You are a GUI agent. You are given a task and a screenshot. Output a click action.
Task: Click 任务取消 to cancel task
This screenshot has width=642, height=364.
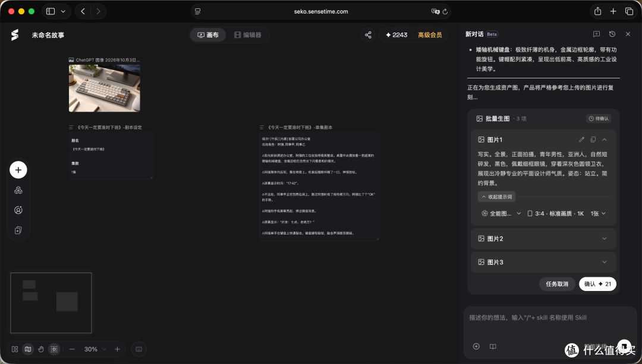click(x=557, y=284)
